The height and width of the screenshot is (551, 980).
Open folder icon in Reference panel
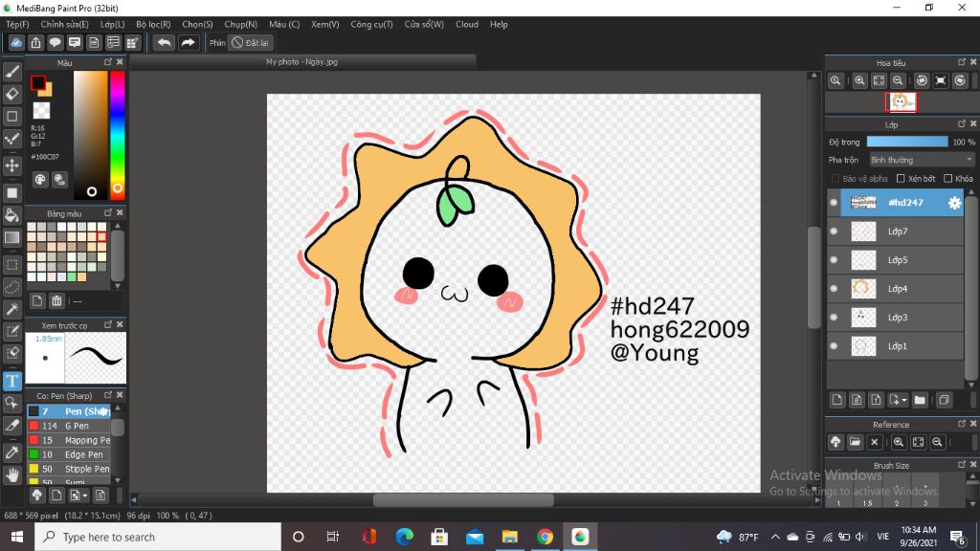855,442
